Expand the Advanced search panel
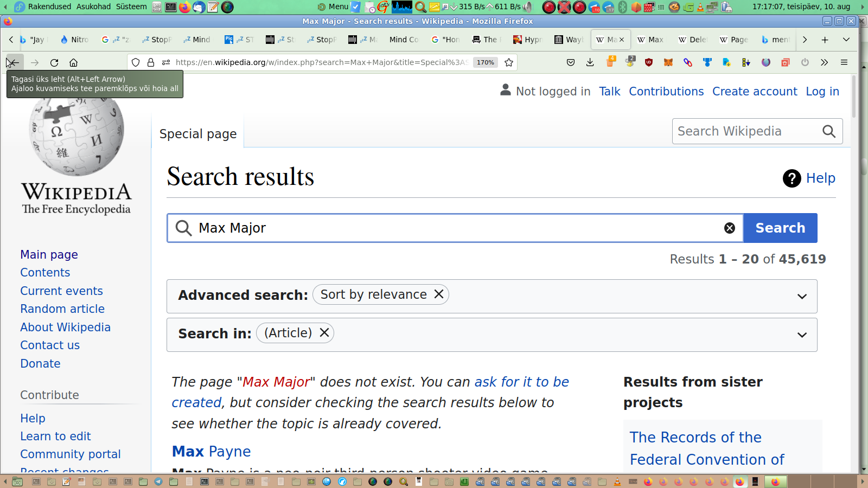Viewport: 868px width, 488px height. click(802, 297)
